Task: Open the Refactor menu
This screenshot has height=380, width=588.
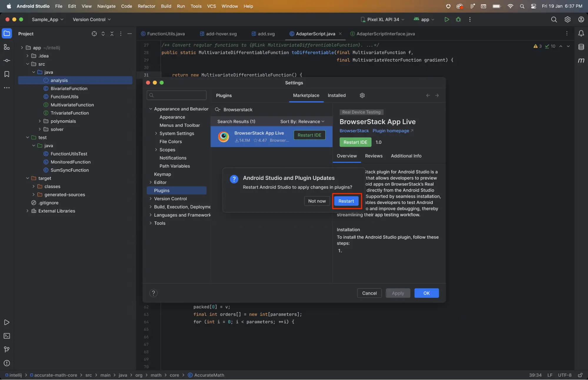Action: [x=146, y=6]
